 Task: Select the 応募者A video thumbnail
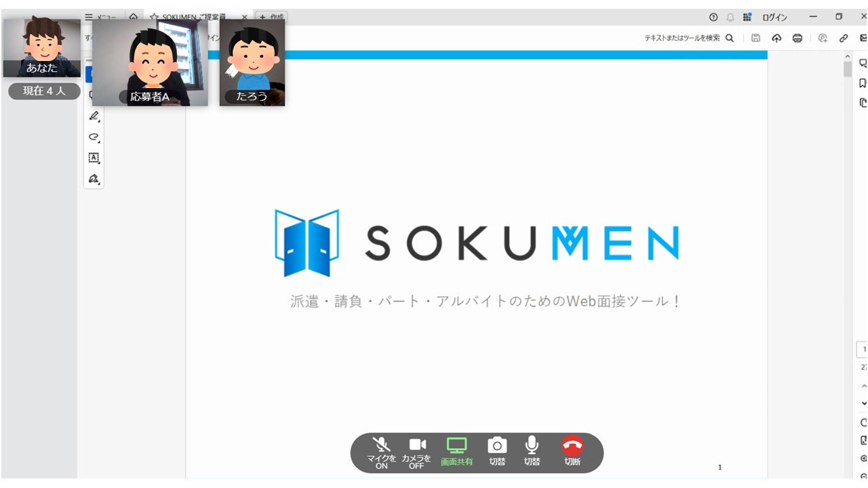click(150, 62)
